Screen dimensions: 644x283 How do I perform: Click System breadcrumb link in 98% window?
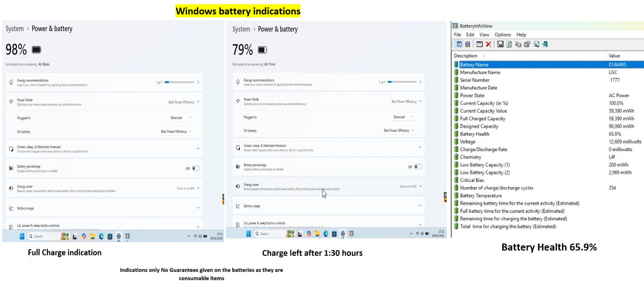tap(15, 29)
